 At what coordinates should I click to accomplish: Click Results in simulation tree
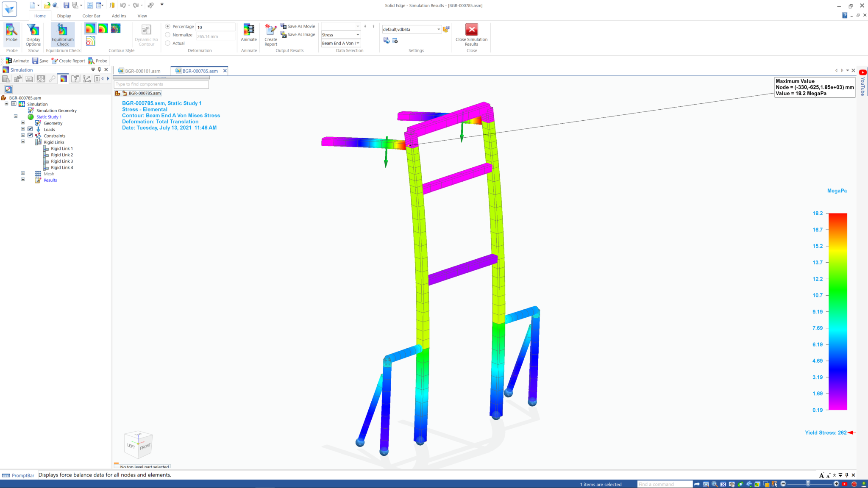tap(50, 180)
